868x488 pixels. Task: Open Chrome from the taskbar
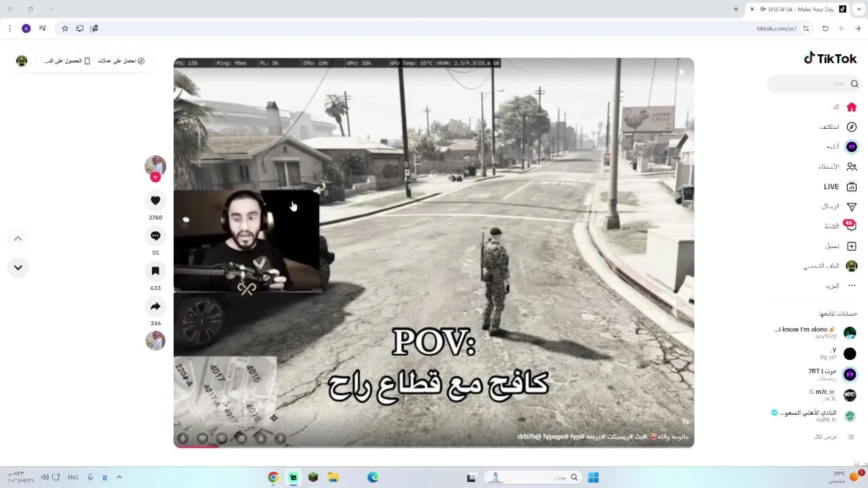[x=273, y=478]
